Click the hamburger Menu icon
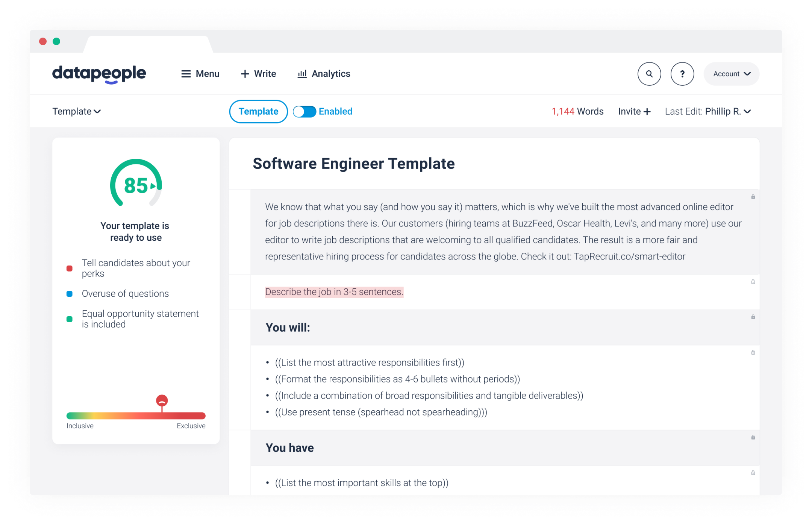Screen dimensions: 812x525 pyautogui.click(x=186, y=74)
